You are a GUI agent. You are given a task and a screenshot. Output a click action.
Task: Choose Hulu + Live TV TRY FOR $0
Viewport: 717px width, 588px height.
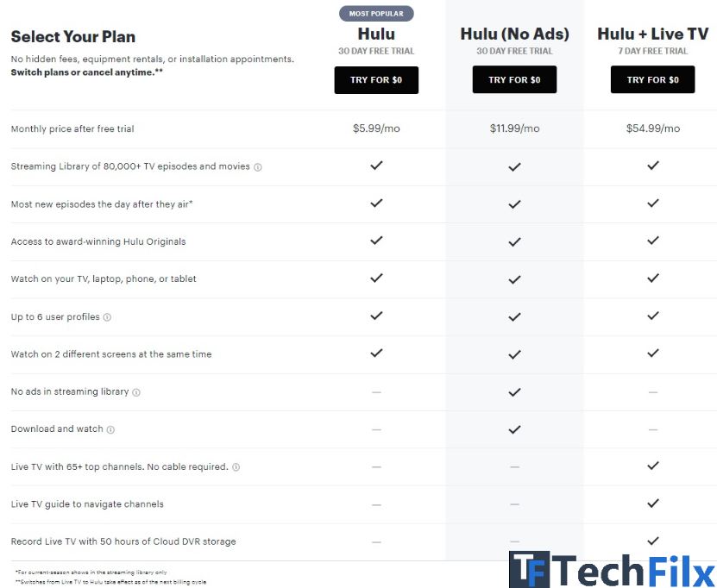652,79
